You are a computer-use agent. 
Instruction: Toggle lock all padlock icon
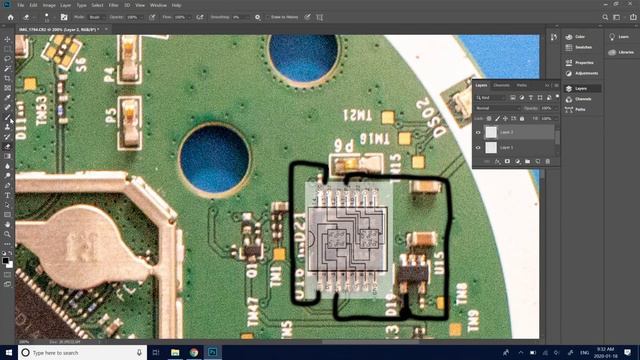point(522,118)
